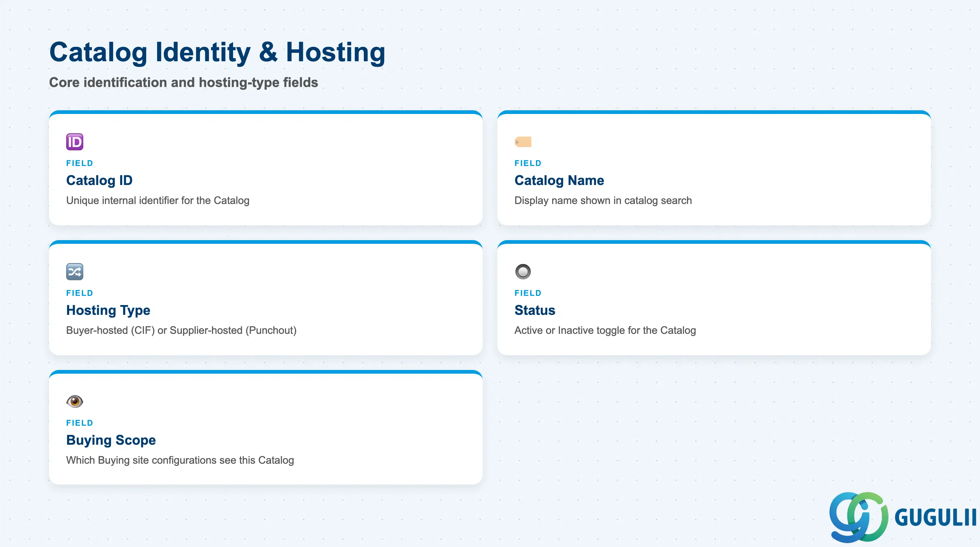Viewport: 980px width, 547px height.
Task: Click the label tag icon on Catalog Name card
Action: pos(523,142)
